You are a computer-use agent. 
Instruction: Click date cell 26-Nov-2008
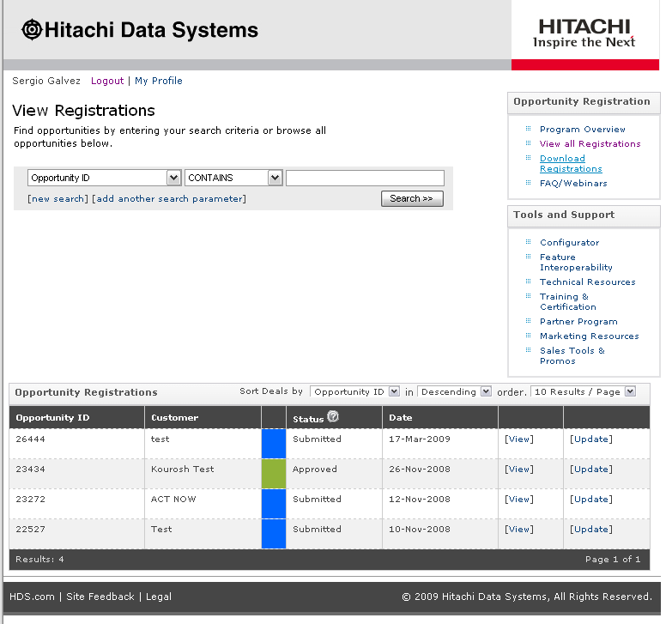[x=420, y=470]
